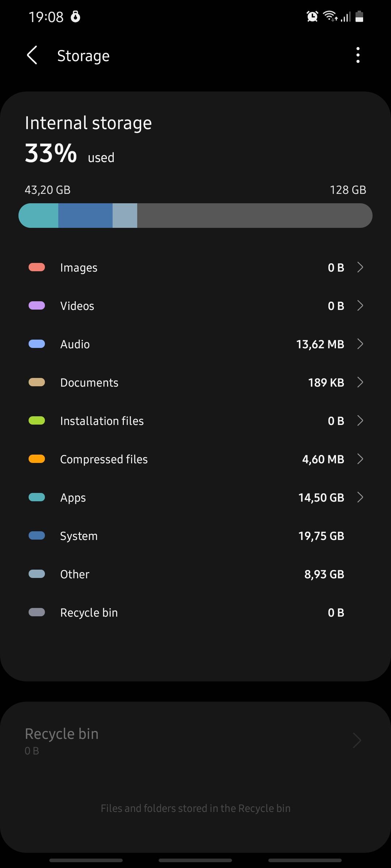Image resolution: width=391 pixels, height=868 pixels.
Task: Tap the battery status icon
Action: pyautogui.click(x=359, y=16)
